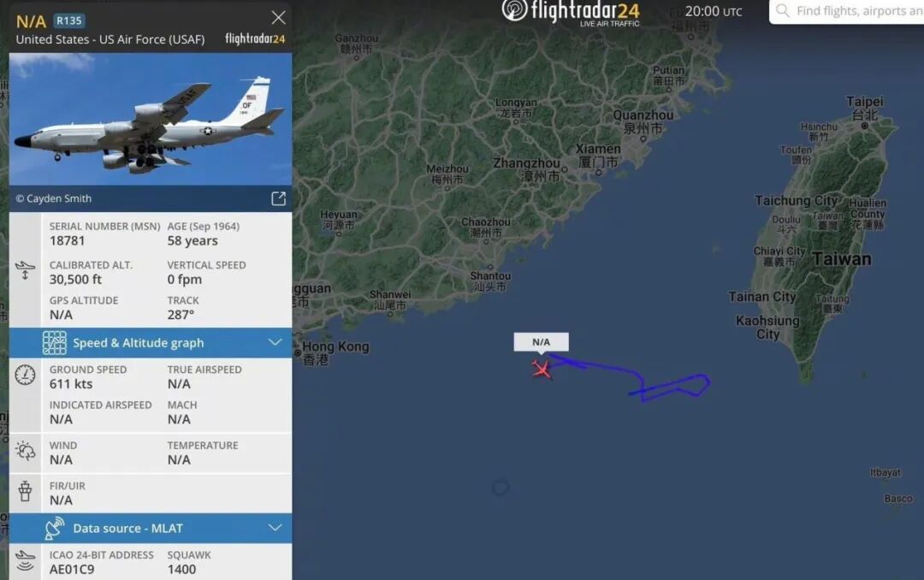Click the MLAT satellite dish icon

(x=54, y=528)
